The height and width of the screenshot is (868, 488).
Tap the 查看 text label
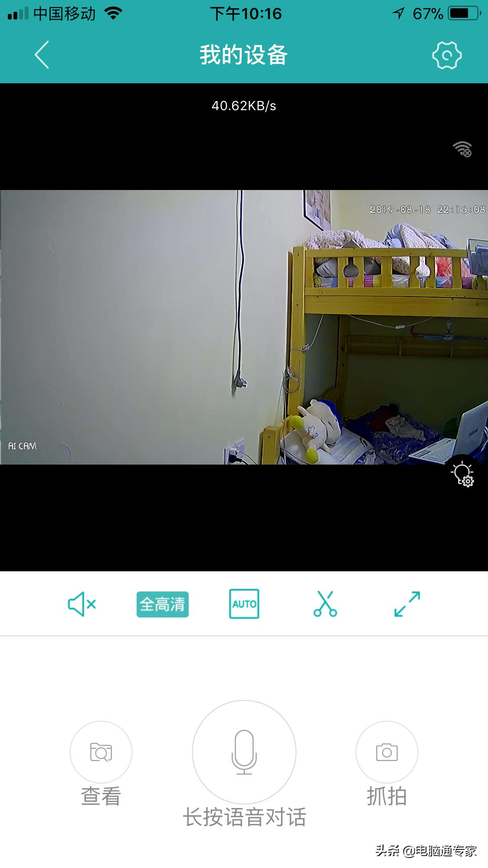101,796
